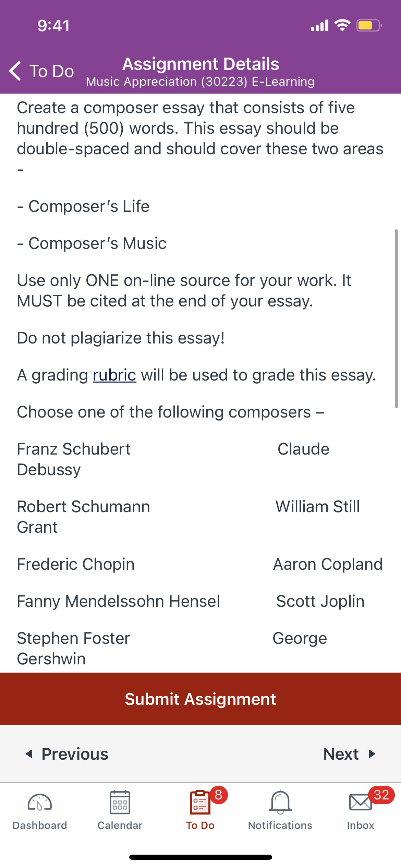Go to the Next assignment
The width and height of the screenshot is (401, 868).
pos(350,754)
